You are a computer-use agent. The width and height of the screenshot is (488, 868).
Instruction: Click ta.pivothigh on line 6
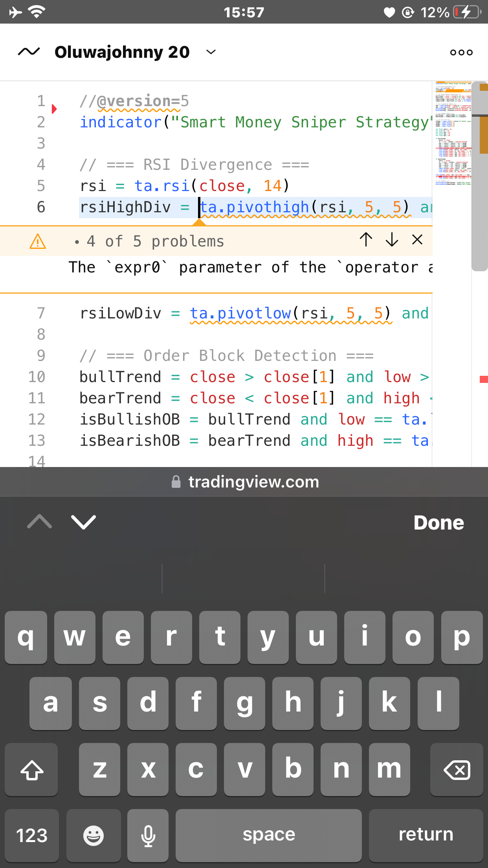point(254,207)
